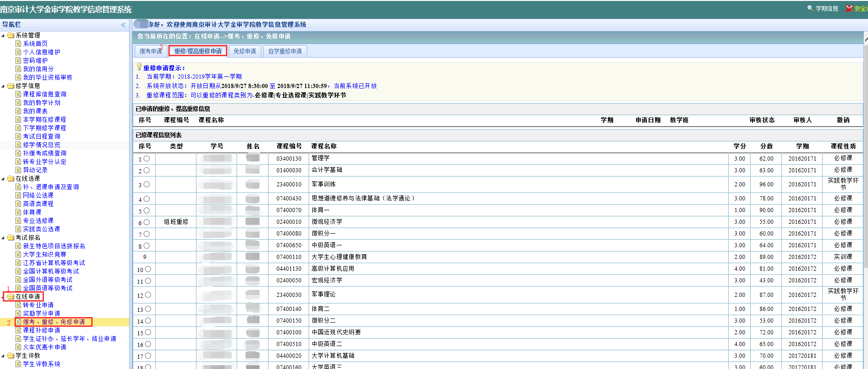The image size is (868, 369).
Task: Click the page icon beside 系统首页
Action: [x=18, y=44]
